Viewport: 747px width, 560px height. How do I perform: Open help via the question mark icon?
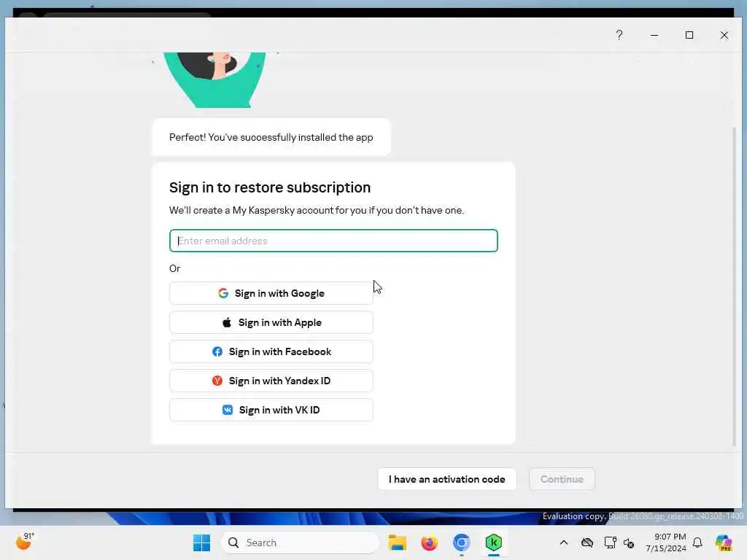tap(619, 35)
